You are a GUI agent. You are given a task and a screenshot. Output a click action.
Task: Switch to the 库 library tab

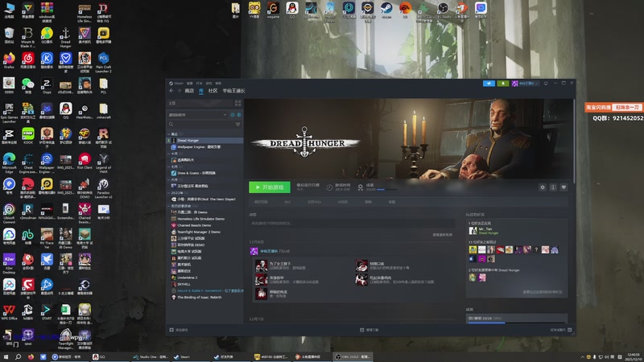coord(201,91)
